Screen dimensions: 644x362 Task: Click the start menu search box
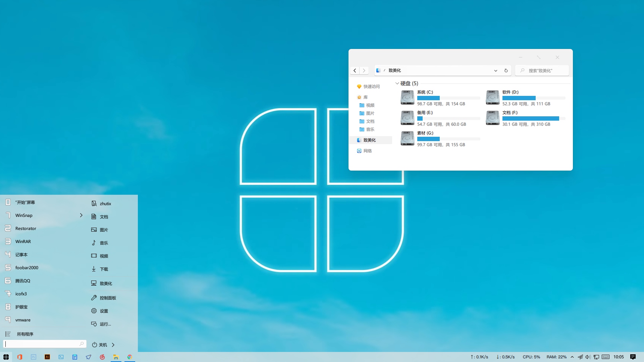pos(42,344)
